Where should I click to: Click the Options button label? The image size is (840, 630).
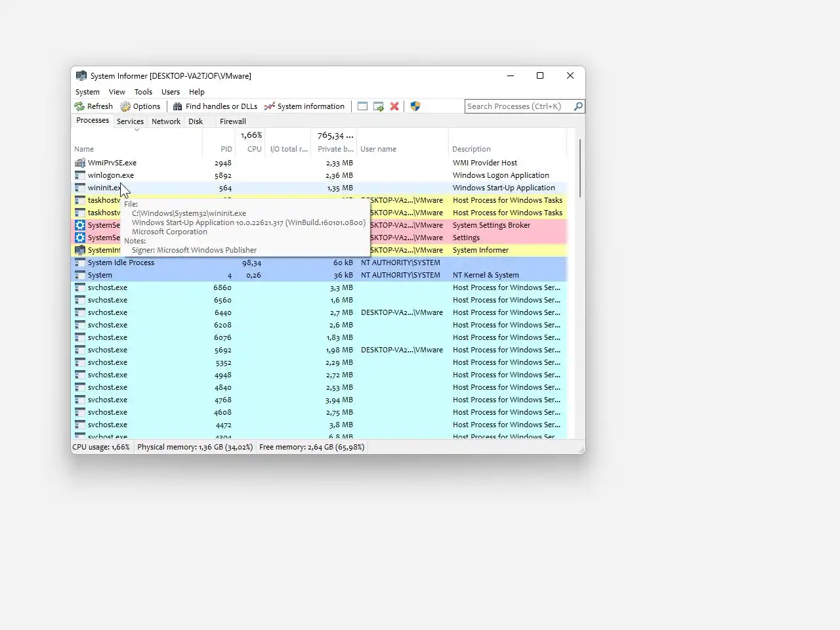coord(146,106)
